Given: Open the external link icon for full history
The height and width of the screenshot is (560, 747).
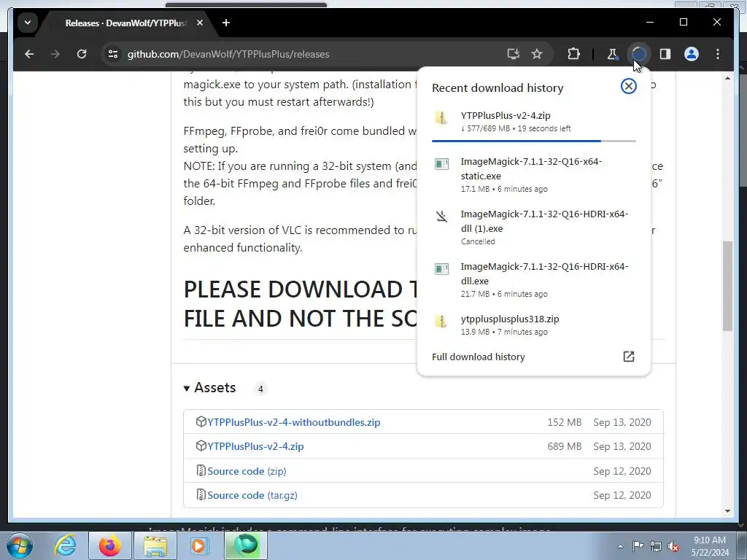Looking at the screenshot, I should 628,357.
